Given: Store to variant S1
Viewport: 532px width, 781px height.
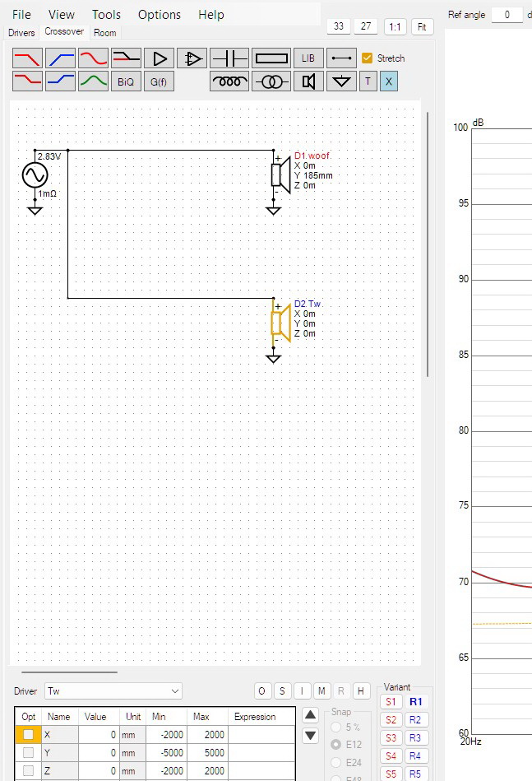Looking at the screenshot, I should tap(391, 702).
